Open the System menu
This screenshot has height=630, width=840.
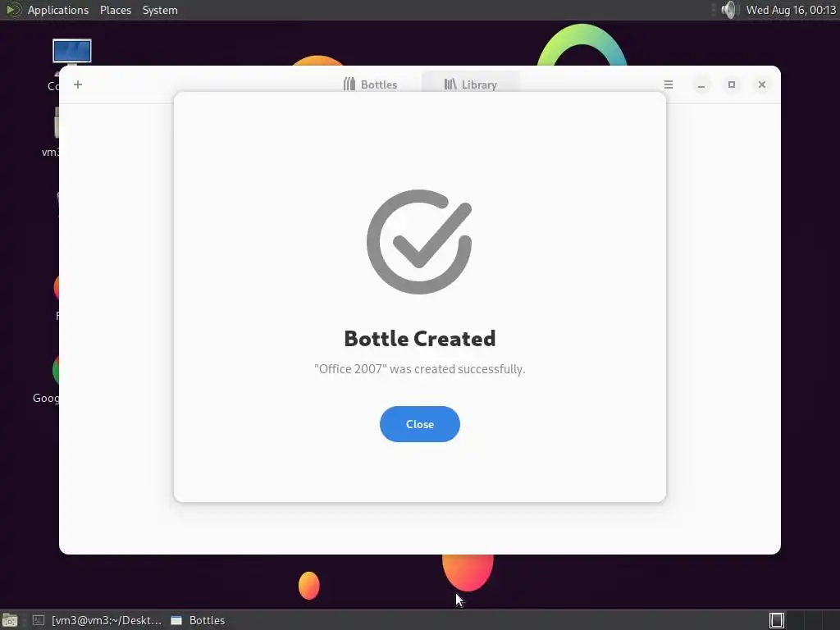[160, 10]
